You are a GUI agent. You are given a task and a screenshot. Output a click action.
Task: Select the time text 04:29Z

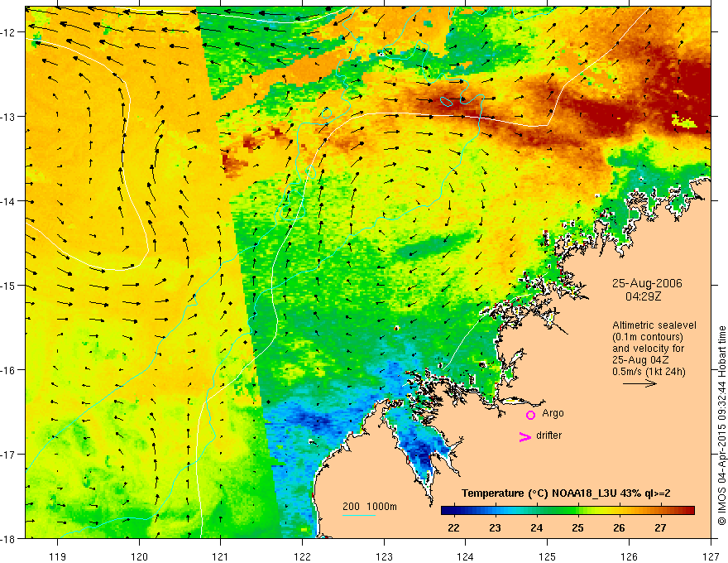point(643,296)
